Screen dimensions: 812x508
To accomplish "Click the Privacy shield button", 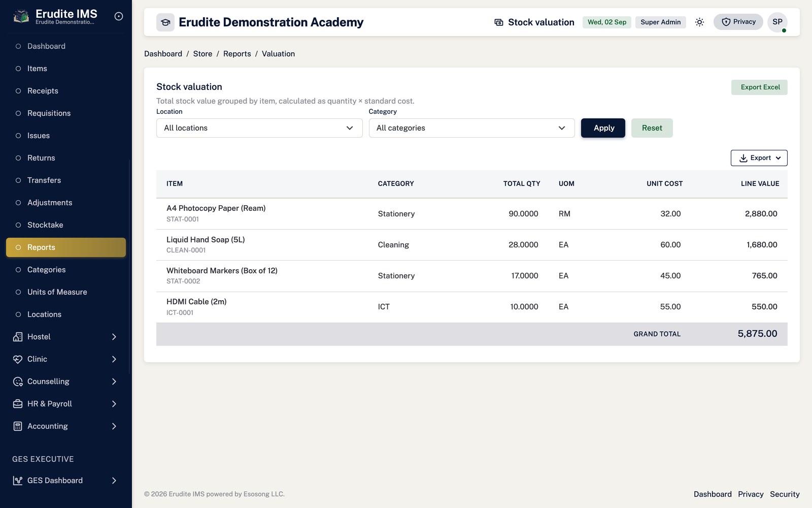I will coord(738,22).
